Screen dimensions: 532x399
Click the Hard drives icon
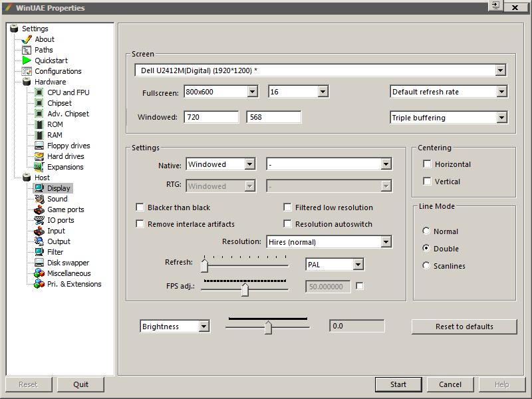point(39,156)
